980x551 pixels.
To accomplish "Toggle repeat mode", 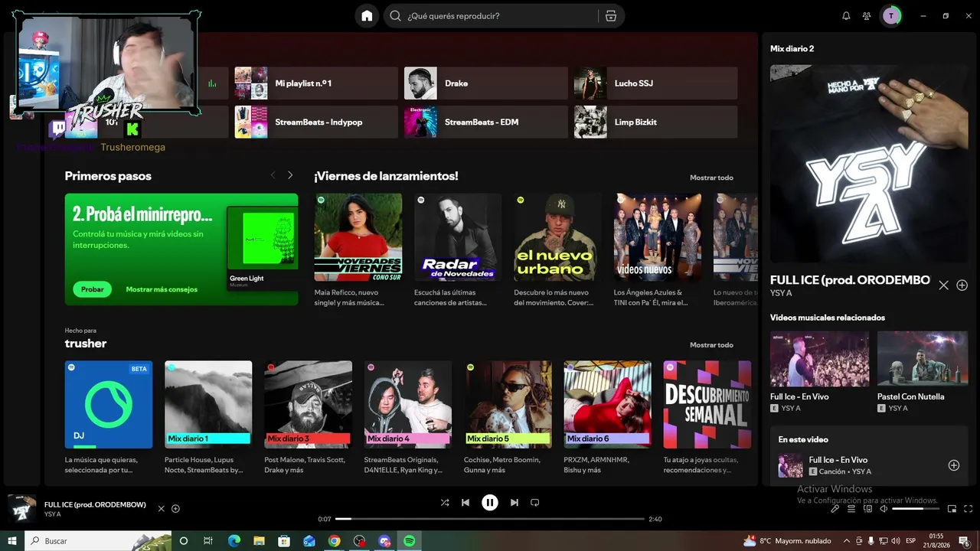I will pyautogui.click(x=535, y=503).
